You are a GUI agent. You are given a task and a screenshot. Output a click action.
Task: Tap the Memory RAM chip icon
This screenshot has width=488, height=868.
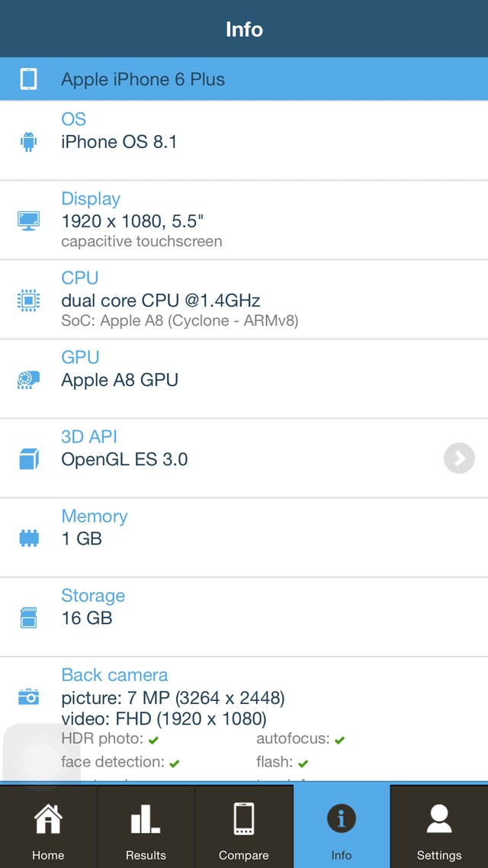point(28,538)
